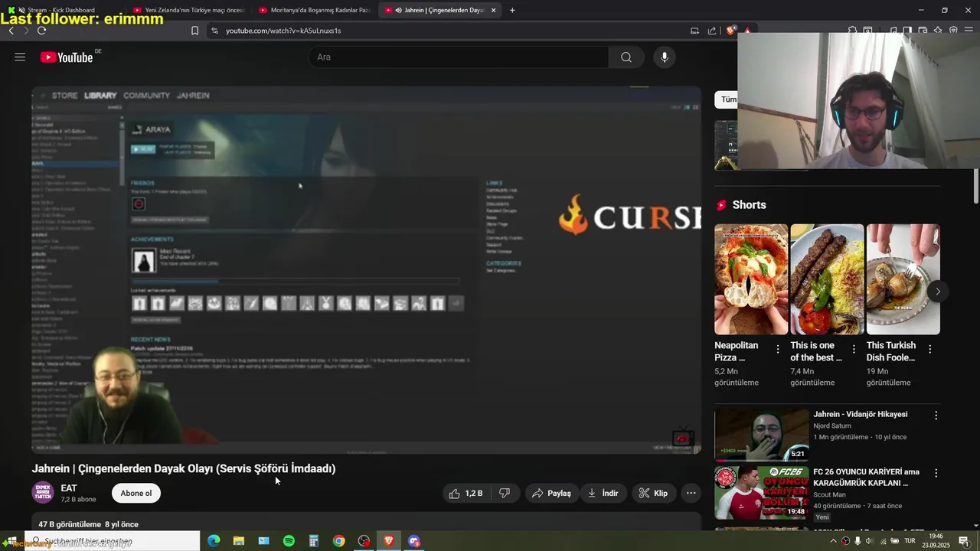The height and width of the screenshot is (551, 980).
Task: Open File Explorer from the taskbar
Action: tap(238, 541)
